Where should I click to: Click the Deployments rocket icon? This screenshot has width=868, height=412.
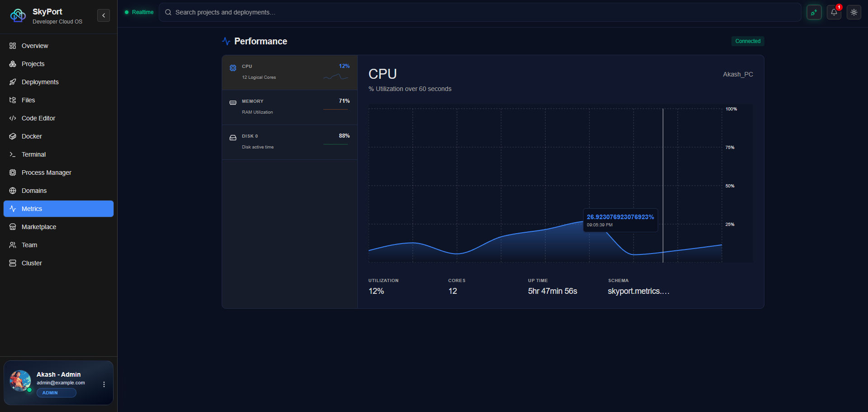(x=13, y=82)
